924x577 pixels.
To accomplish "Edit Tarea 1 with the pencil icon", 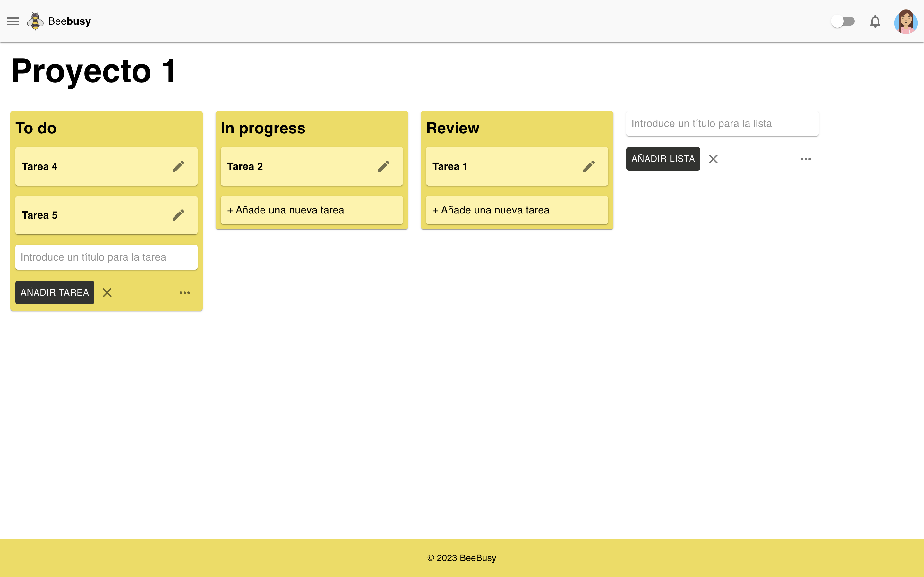I will pos(589,166).
